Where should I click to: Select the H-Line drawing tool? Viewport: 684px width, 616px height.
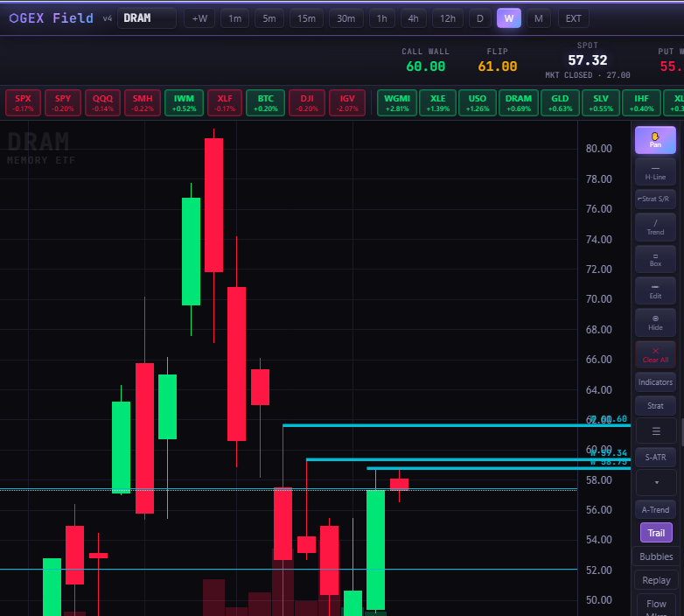(655, 172)
